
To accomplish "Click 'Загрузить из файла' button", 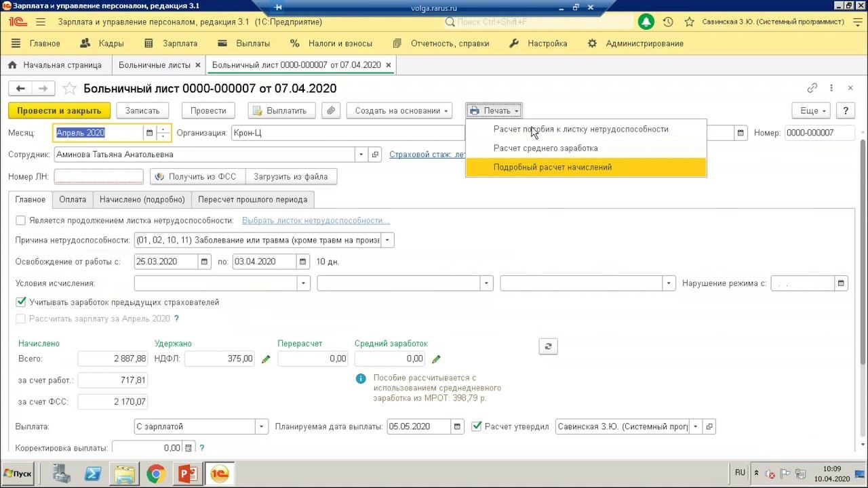I will click(x=291, y=176).
